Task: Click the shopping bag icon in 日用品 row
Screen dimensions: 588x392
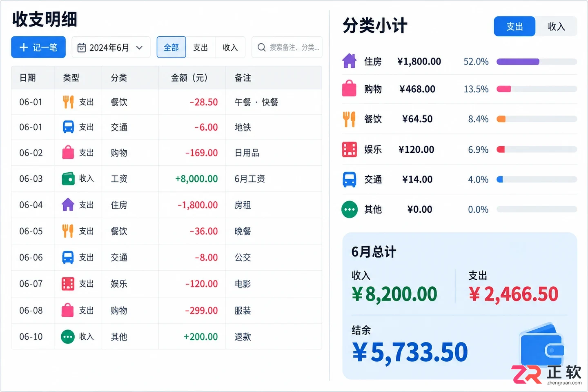Action: pyautogui.click(x=68, y=152)
